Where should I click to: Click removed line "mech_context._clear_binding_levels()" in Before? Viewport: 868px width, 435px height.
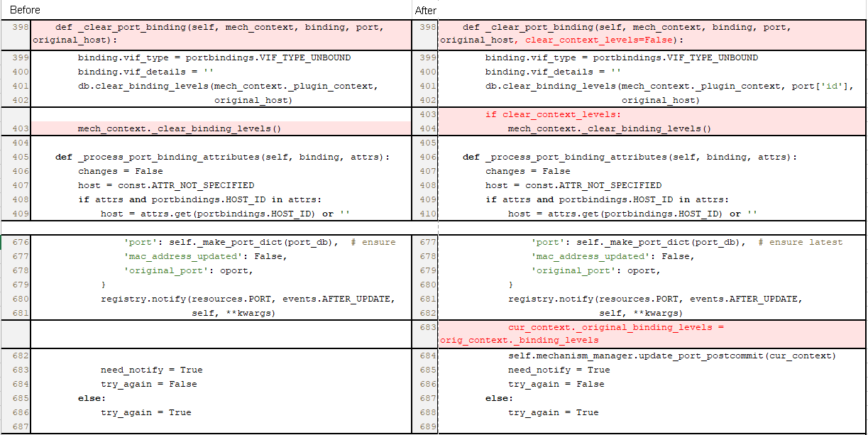coord(180,128)
